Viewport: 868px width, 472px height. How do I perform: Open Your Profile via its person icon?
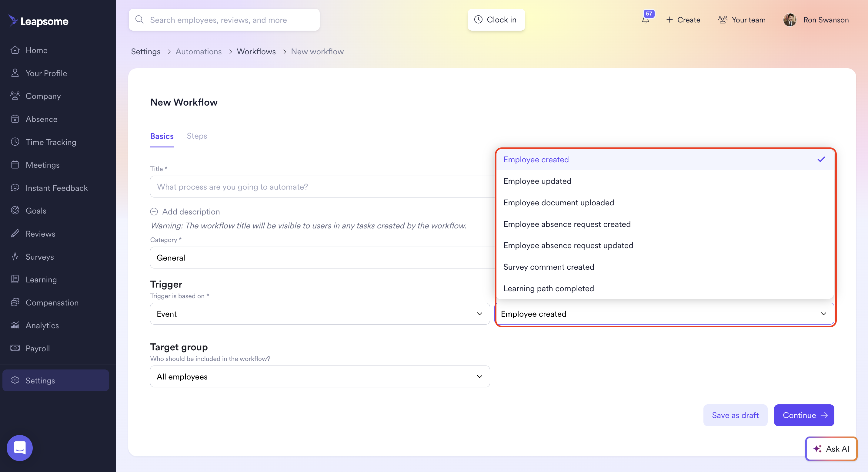[15, 73]
